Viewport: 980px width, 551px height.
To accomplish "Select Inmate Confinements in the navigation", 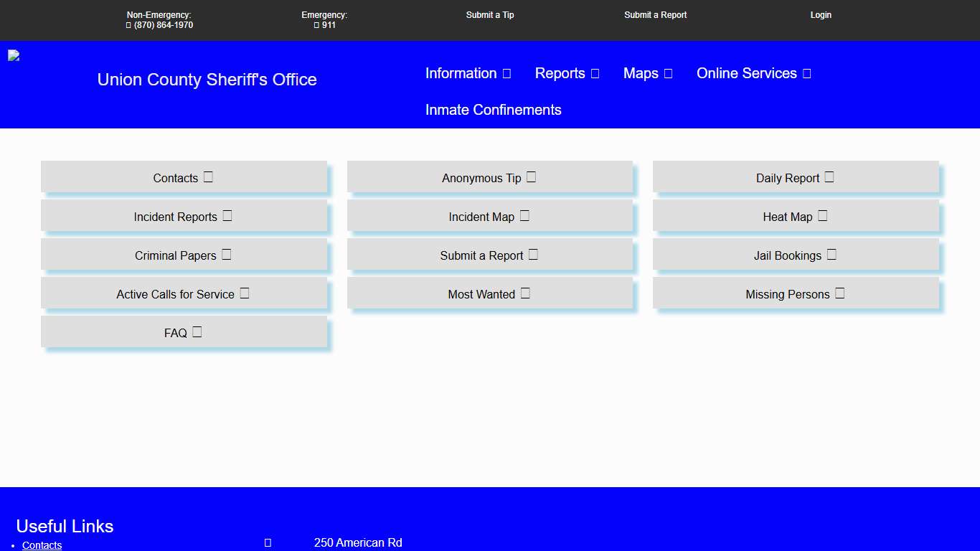I will 494,110.
